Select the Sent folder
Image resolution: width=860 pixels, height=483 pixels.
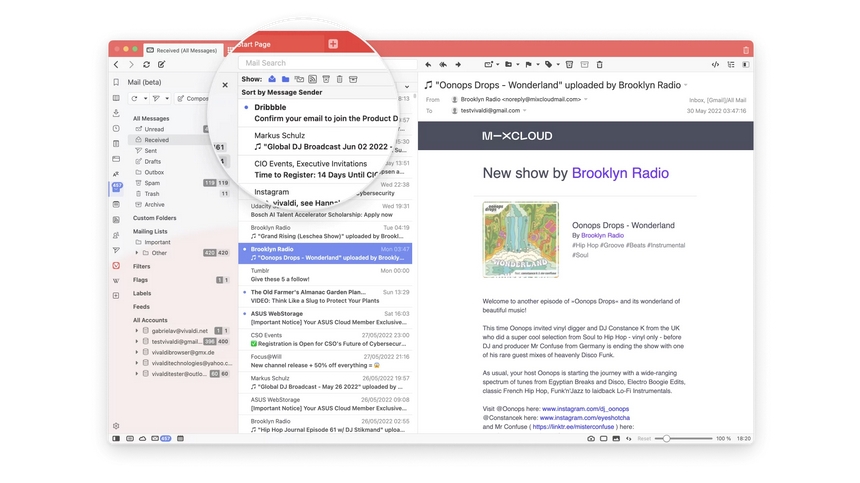(x=151, y=151)
